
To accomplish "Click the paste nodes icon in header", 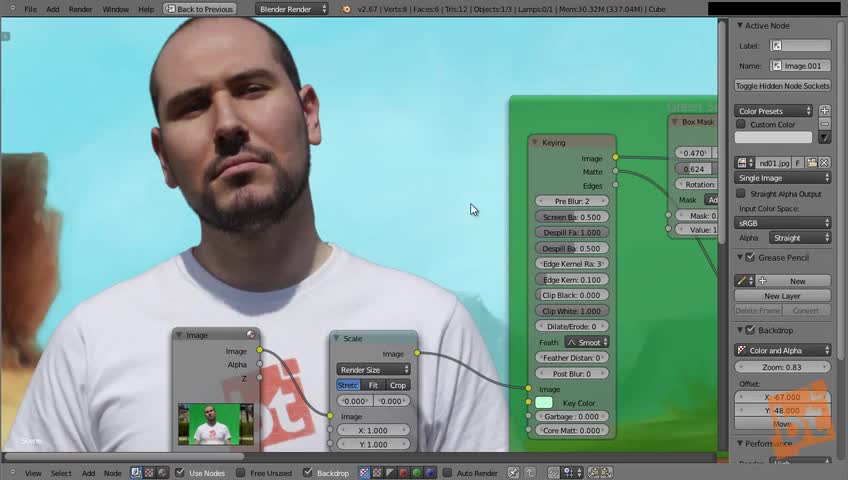I will tap(606, 473).
